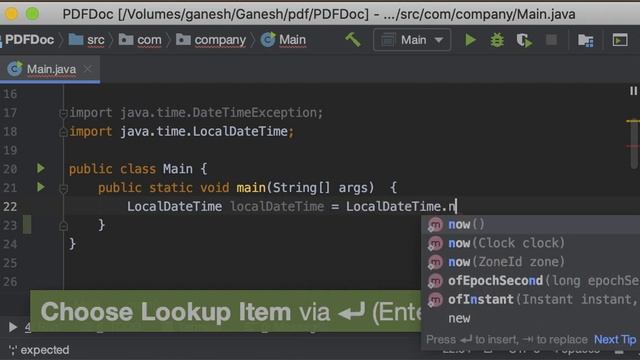Image resolution: width=640 pixels, height=360 pixels.
Task: Click the Stop process square button
Action: click(x=551, y=40)
